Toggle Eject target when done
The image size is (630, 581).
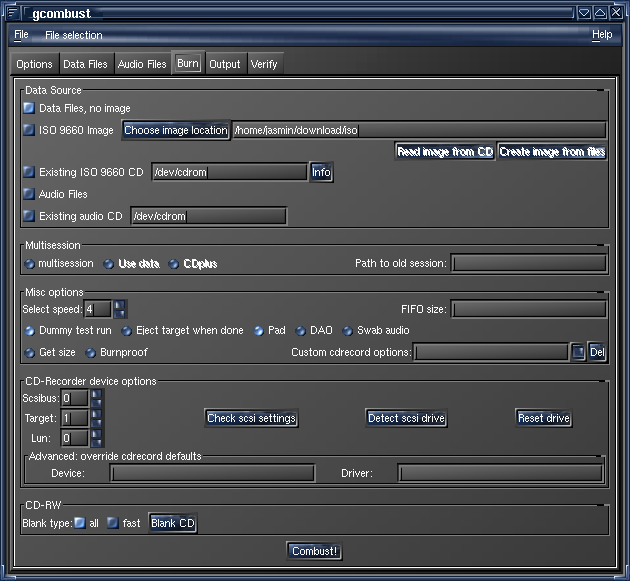tap(127, 330)
